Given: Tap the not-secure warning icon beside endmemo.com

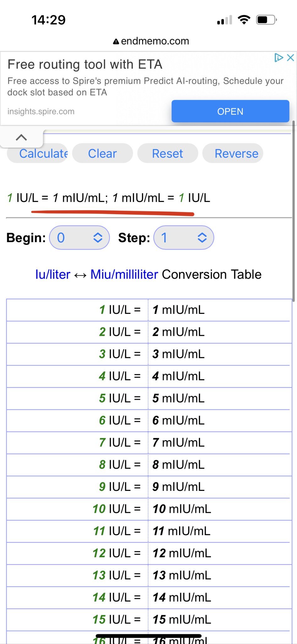Looking at the screenshot, I should [x=116, y=42].
